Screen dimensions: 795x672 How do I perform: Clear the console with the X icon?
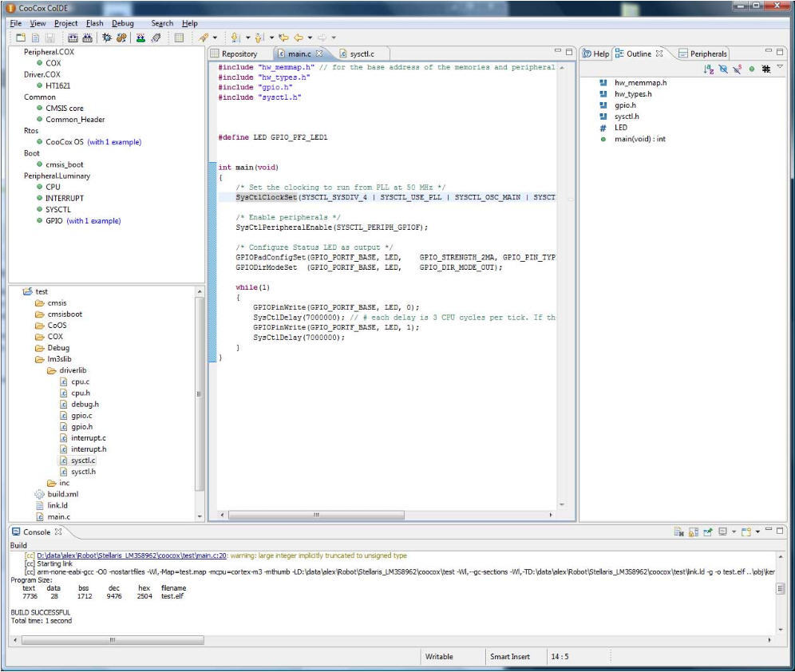point(679,532)
